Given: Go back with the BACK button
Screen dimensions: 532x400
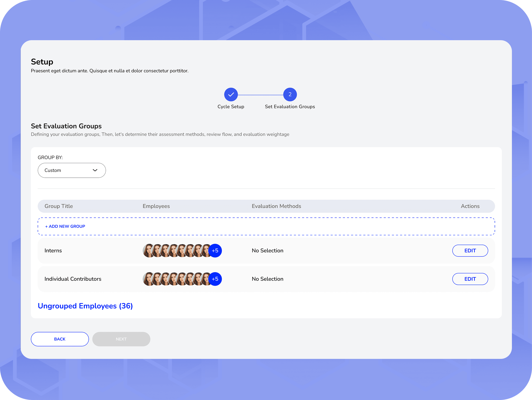Looking at the screenshot, I should pyautogui.click(x=60, y=339).
